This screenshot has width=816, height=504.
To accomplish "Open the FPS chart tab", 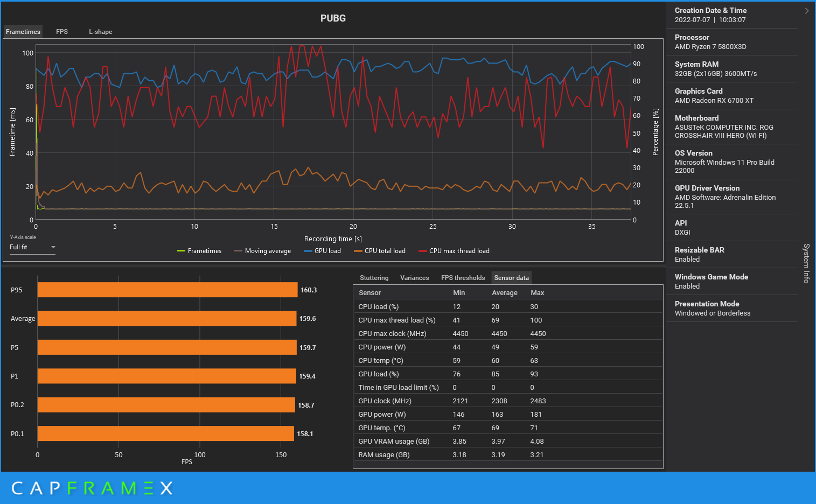I will coord(62,32).
